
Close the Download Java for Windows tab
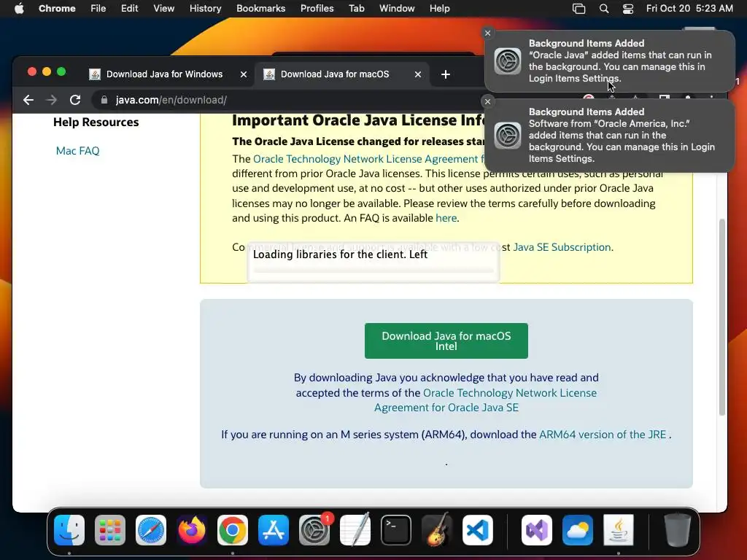244,74
